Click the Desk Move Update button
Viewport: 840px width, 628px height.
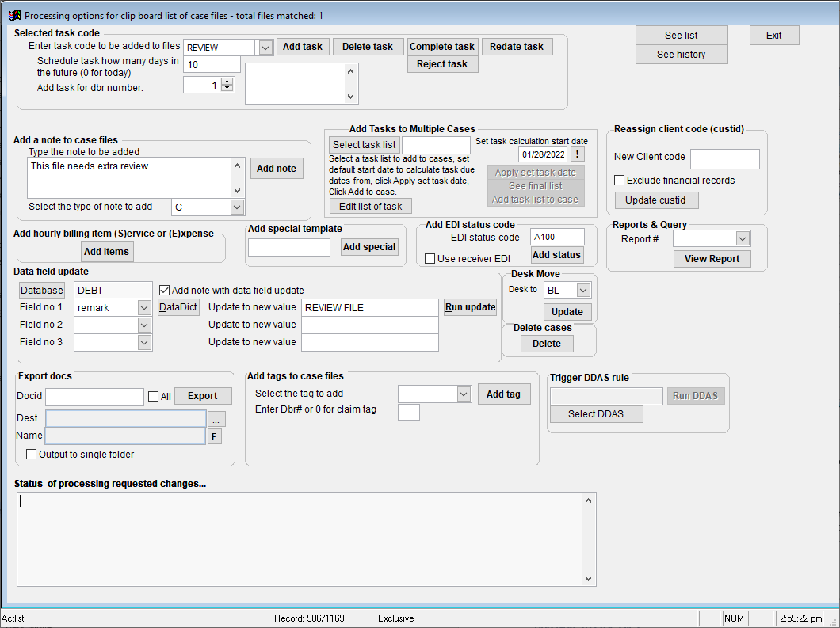pyautogui.click(x=567, y=311)
